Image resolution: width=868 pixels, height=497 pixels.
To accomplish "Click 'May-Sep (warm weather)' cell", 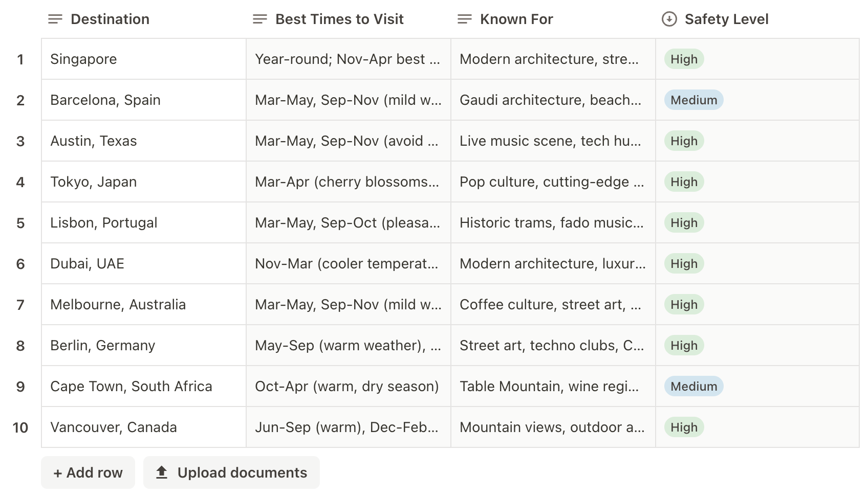I will (x=349, y=346).
